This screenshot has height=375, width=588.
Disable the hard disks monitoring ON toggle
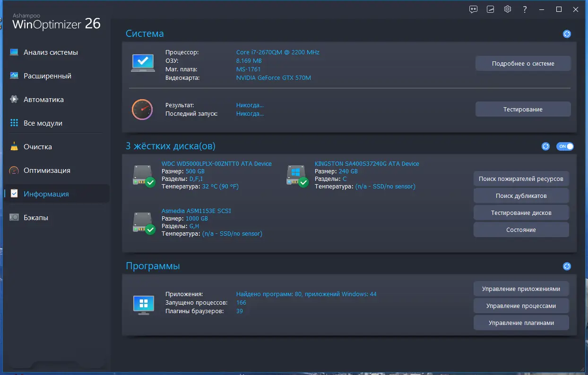click(x=565, y=146)
